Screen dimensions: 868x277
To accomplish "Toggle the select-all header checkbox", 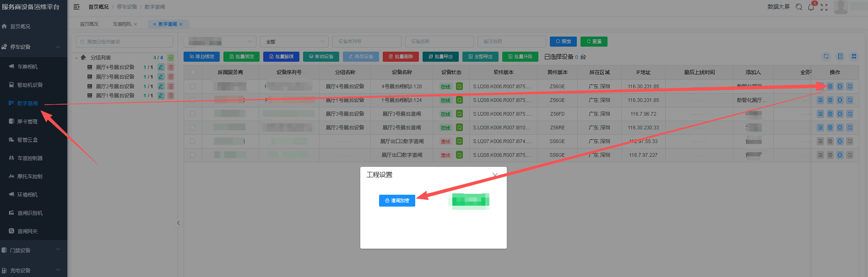I will point(193,72).
